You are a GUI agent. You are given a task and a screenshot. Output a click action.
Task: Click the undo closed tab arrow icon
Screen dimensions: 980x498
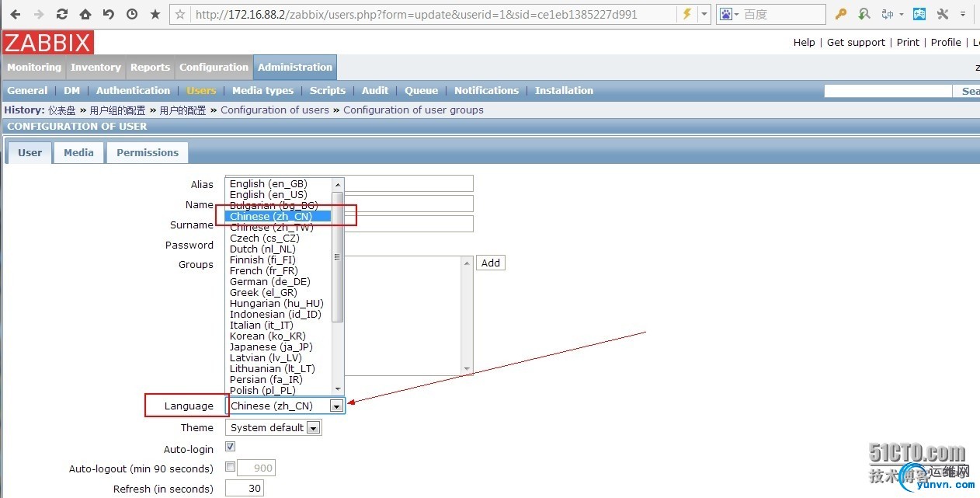coord(109,14)
